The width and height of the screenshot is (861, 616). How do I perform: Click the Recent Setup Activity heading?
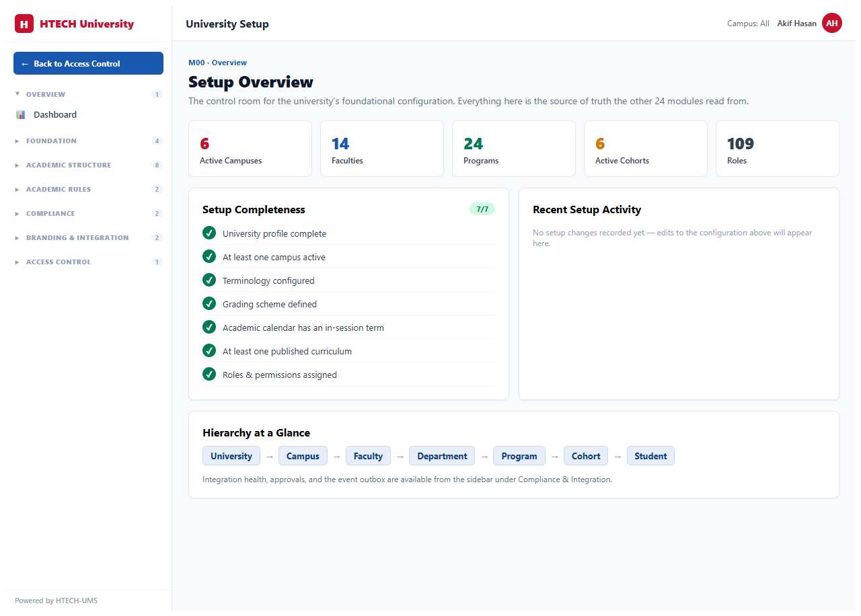587,210
